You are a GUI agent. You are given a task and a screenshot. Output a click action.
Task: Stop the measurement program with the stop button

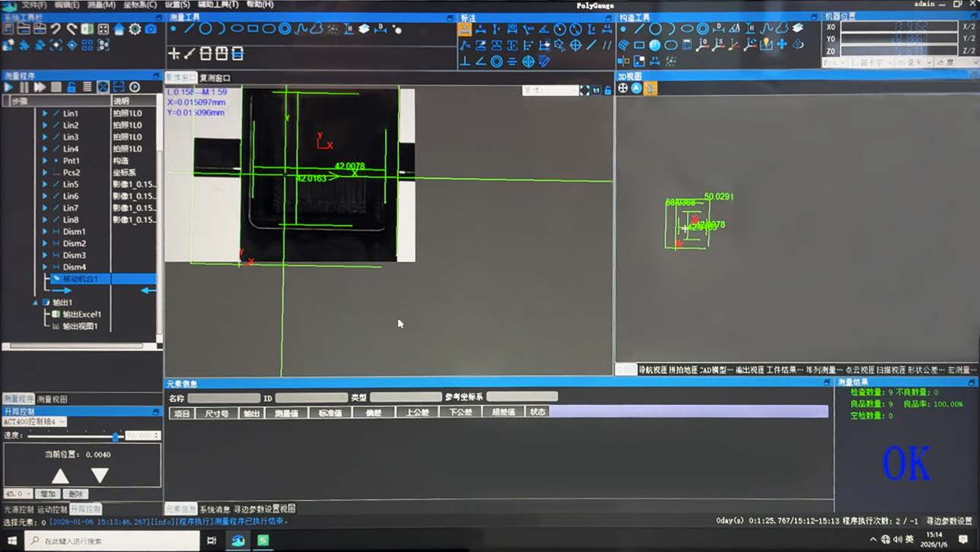pos(56,88)
